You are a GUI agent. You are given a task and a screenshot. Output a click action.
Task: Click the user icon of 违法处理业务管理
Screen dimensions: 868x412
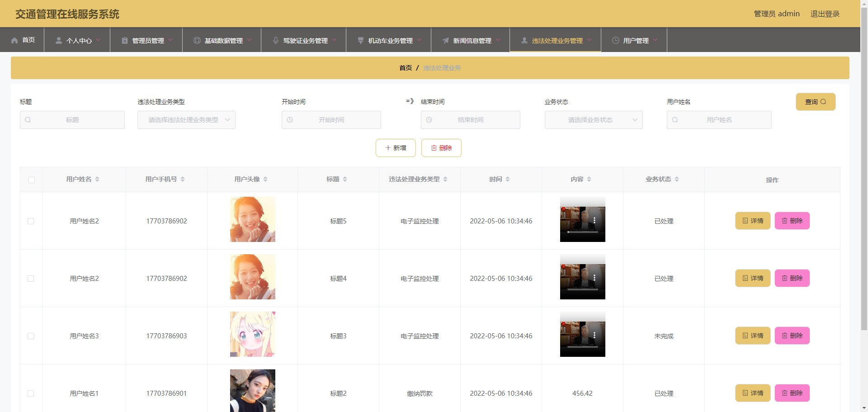coord(524,40)
